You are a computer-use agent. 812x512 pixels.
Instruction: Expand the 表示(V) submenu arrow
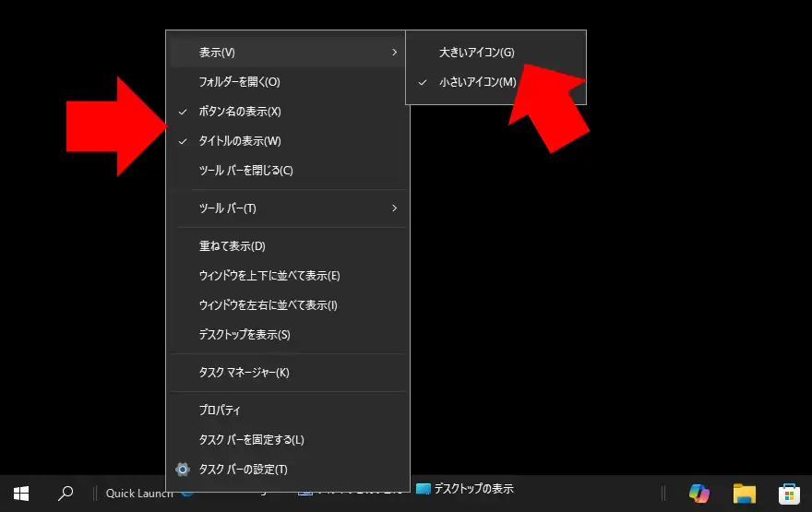coord(394,53)
